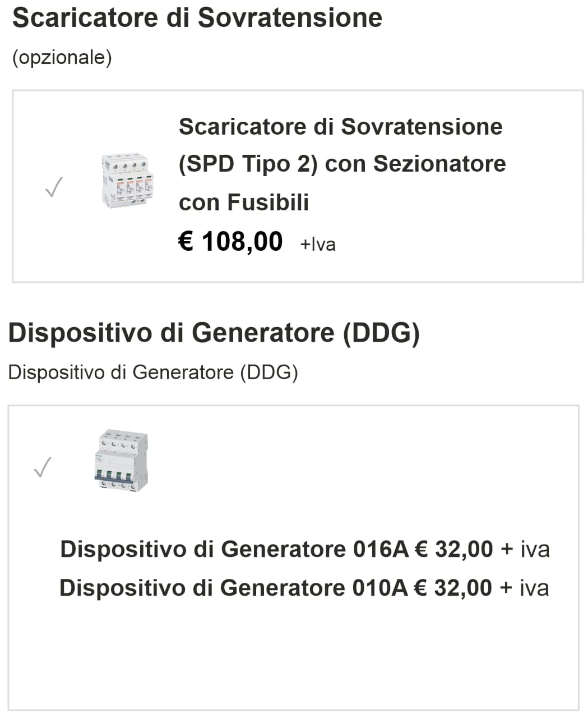Tick the checkmark beside the SPD product
This screenshot has width=588, height=718.
pyautogui.click(x=54, y=187)
